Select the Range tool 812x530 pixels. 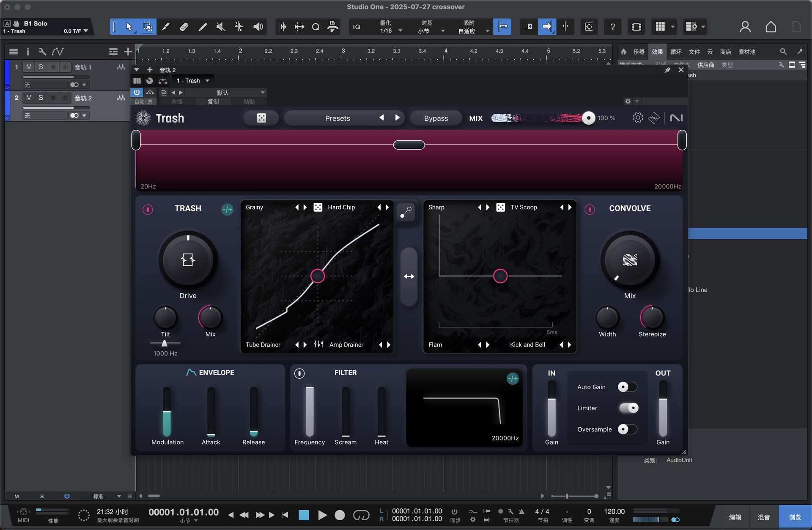[148, 27]
